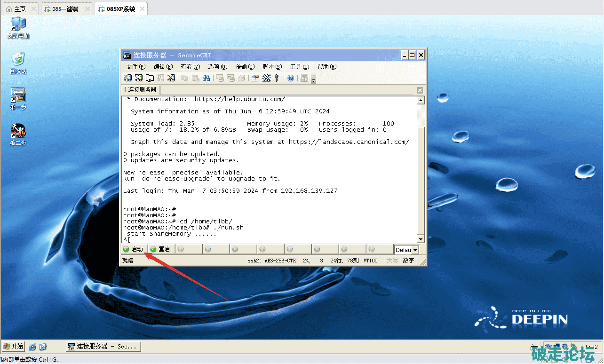Expand the toolbar overflow options arrow

pos(314,80)
